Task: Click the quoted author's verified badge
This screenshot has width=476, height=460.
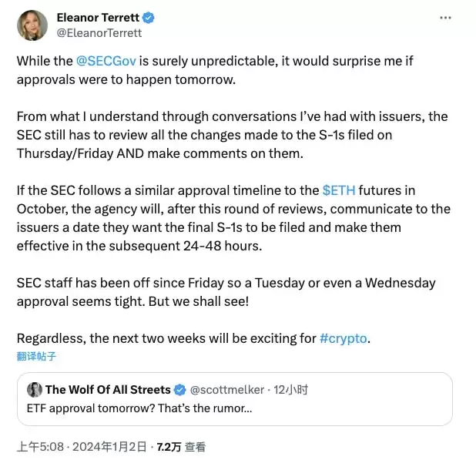Action: (179, 389)
